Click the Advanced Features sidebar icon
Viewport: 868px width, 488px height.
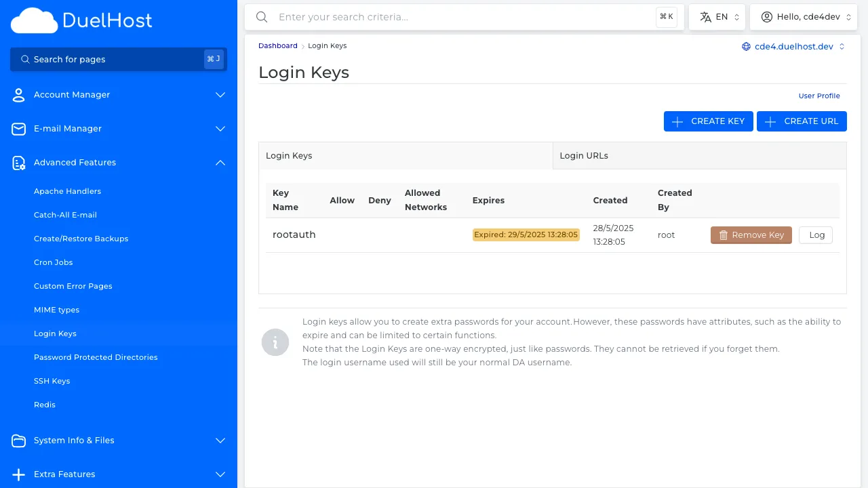coord(18,163)
